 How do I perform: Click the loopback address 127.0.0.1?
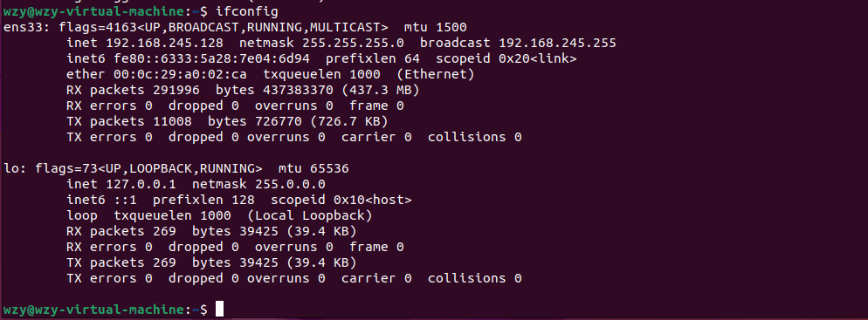(x=141, y=184)
